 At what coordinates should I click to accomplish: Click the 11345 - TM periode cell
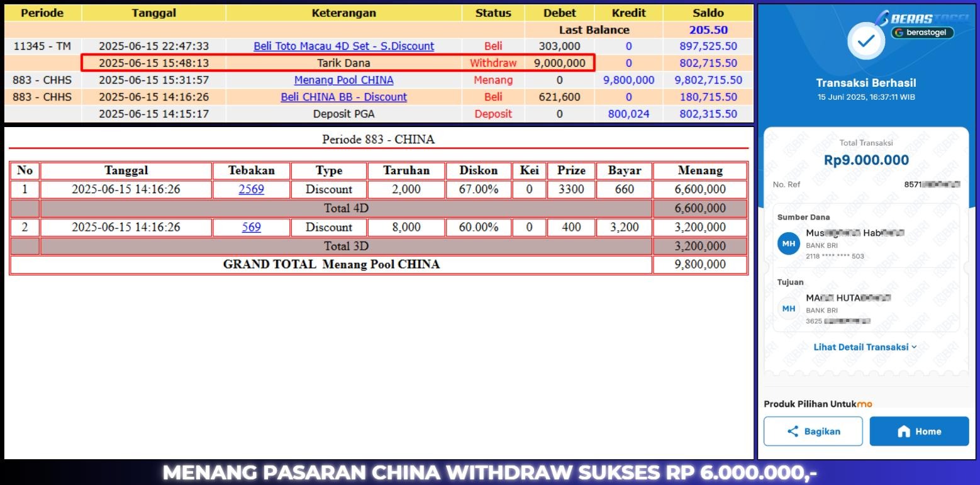coord(43,46)
